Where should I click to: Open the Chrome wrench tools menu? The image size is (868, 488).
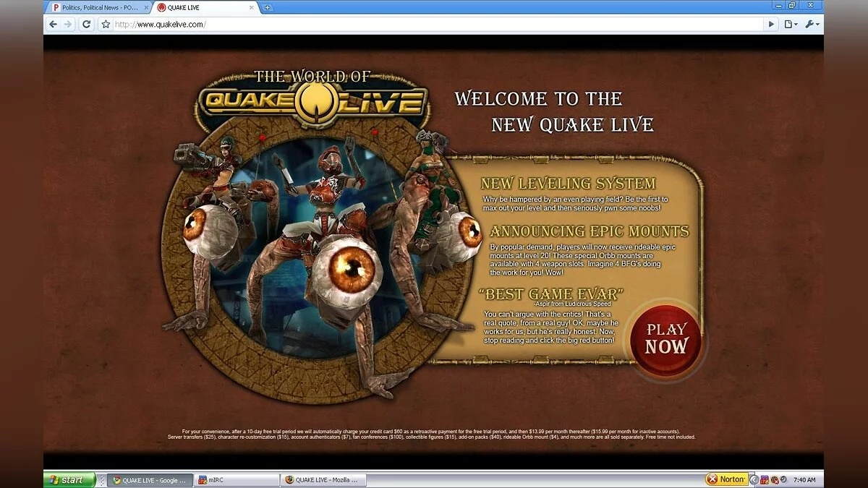click(812, 24)
